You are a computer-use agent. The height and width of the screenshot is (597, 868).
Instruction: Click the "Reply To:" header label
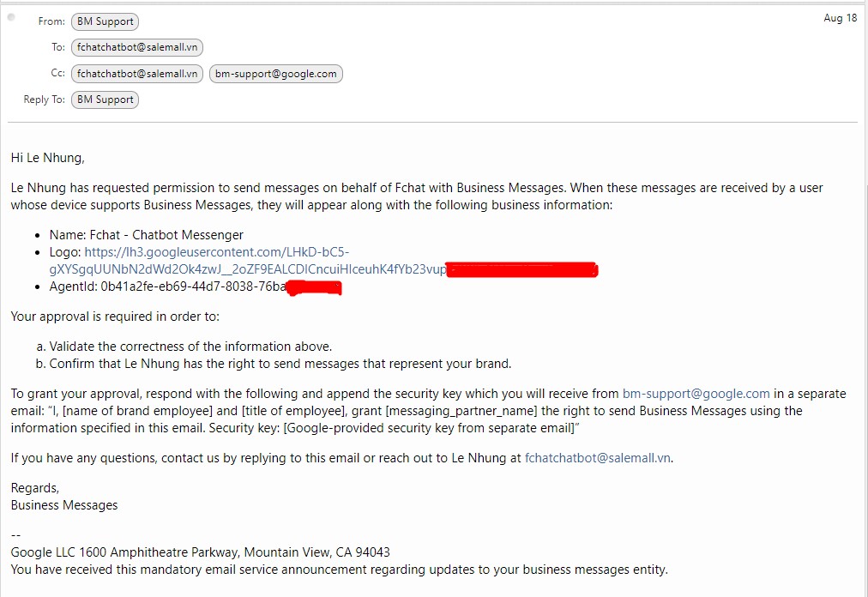[x=45, y=99]
